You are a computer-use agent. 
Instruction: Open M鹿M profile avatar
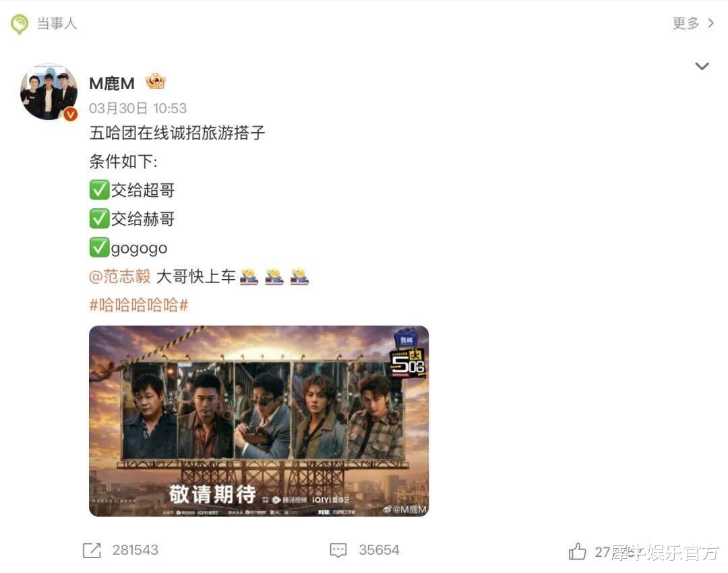coord(49,92)
